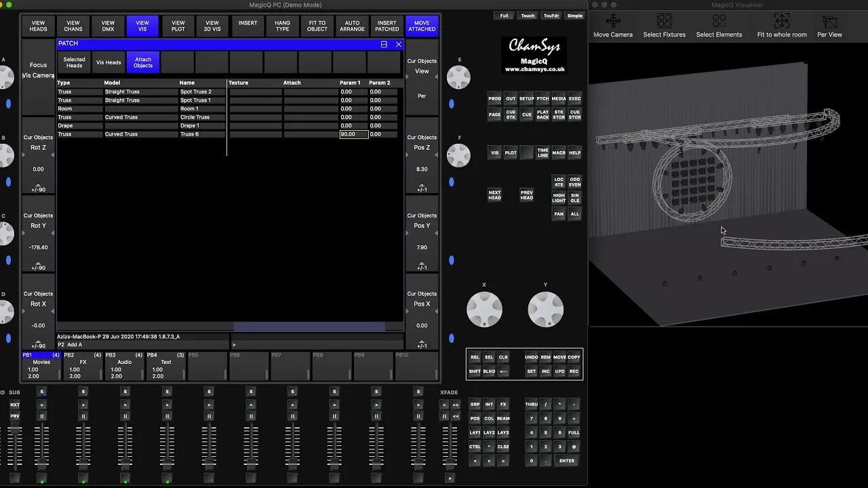Click the PREV HEAD key
Screen dimensions: 868x488
click(x=527, y=195)
